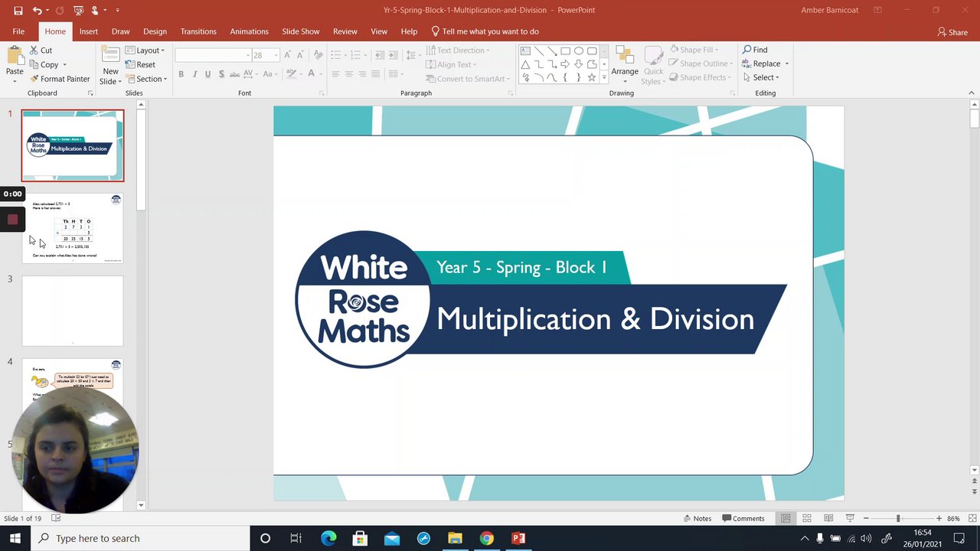980x551 pixels.
Task: Cut the selection in the Clipboard group
Action: click(x=41, y=51)
